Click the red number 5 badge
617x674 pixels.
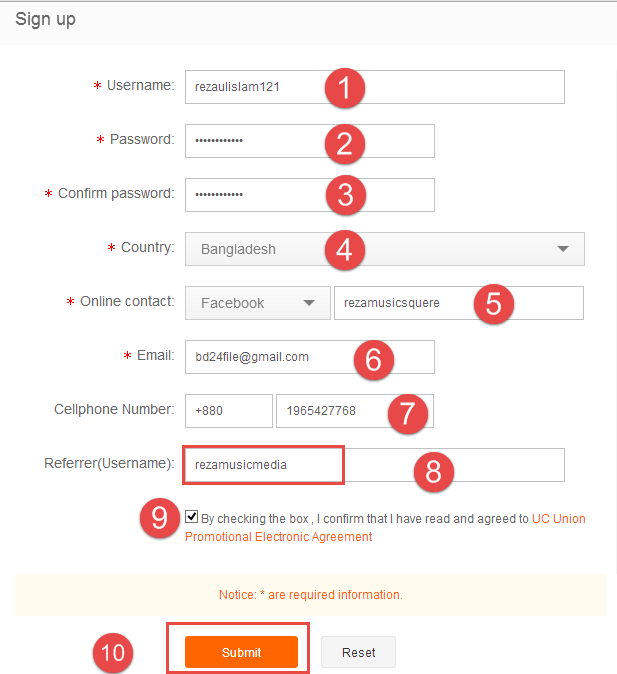[493, 304]
